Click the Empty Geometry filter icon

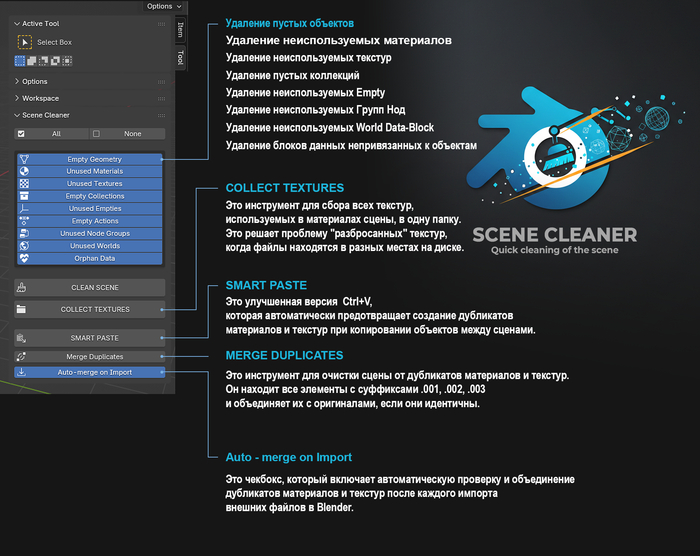pos(24,159)
